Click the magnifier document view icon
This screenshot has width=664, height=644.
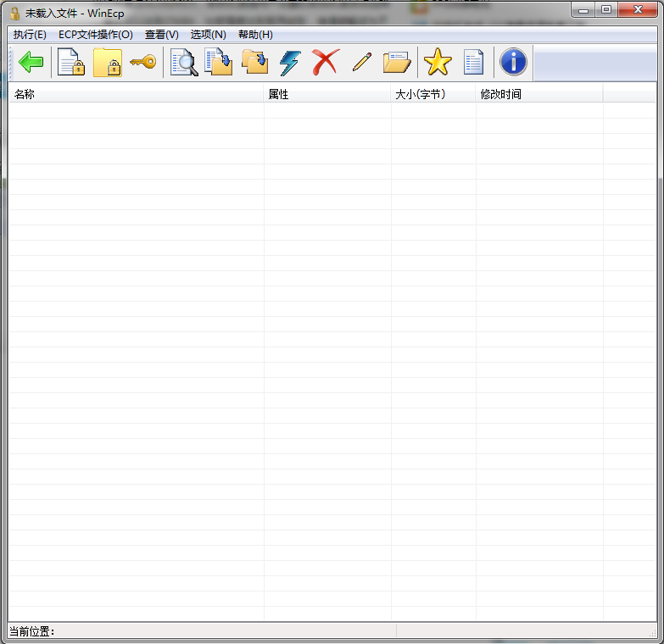point(184,63)
